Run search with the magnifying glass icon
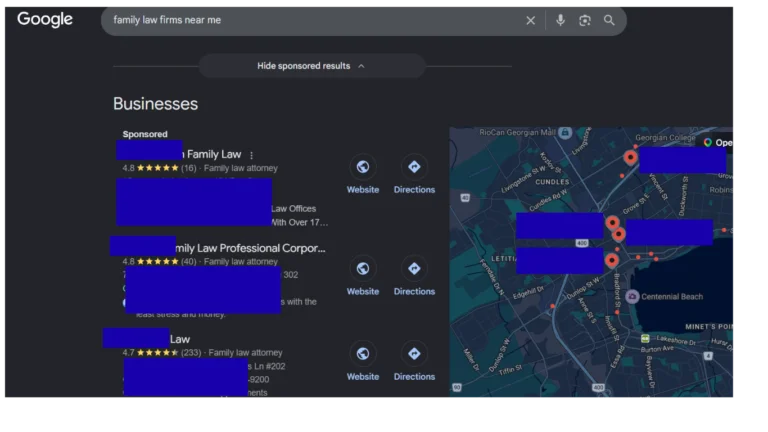 (609, 20)
